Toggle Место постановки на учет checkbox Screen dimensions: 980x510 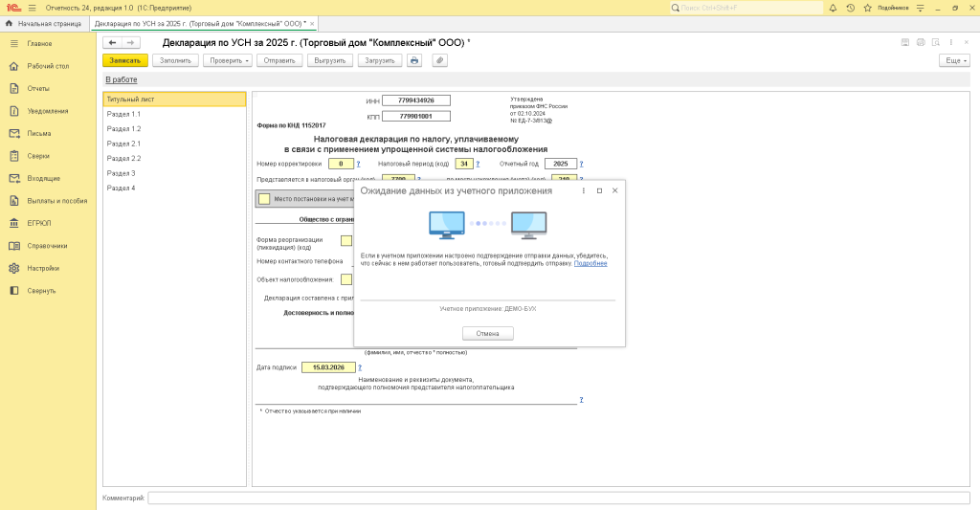coord(264,199)
